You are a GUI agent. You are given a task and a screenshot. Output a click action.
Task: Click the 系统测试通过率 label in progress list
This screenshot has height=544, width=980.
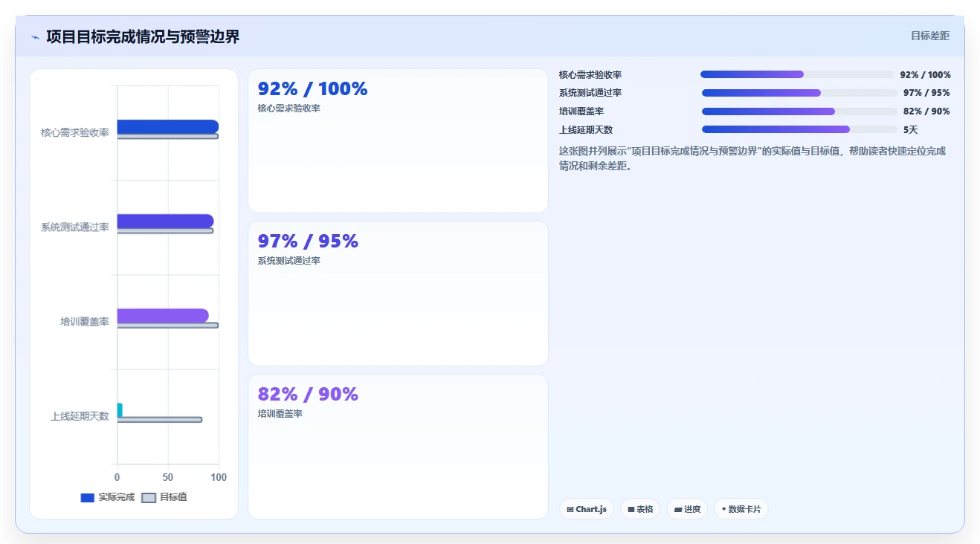pyautogui.click(x=590, y=93)
